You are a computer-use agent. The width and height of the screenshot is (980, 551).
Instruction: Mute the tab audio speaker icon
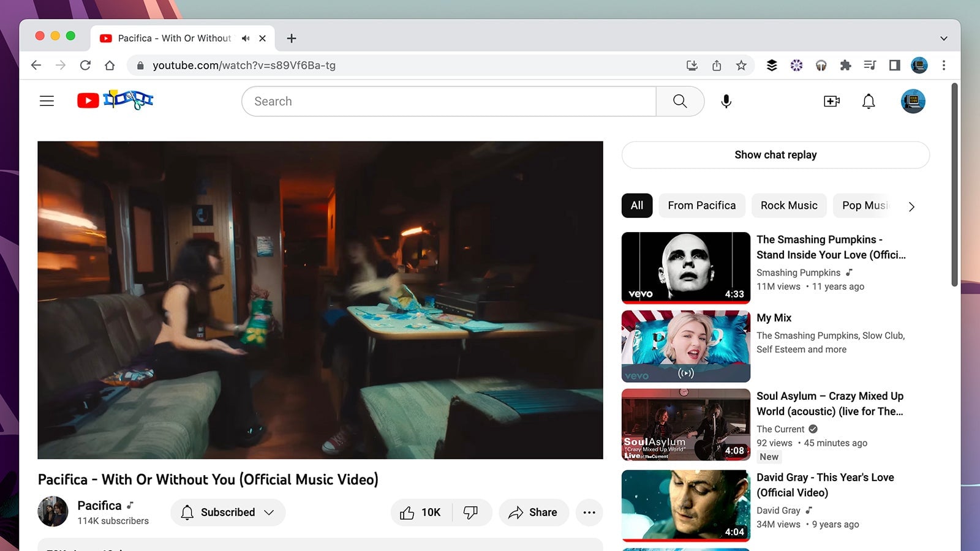coord(245,38)
